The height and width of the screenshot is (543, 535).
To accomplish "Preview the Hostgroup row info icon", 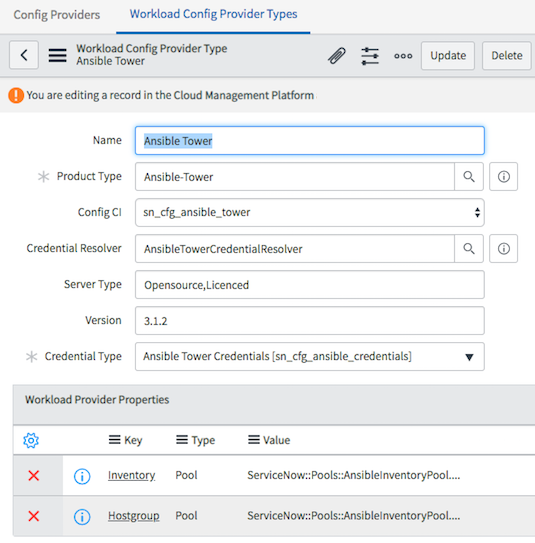I will [82, 517].
